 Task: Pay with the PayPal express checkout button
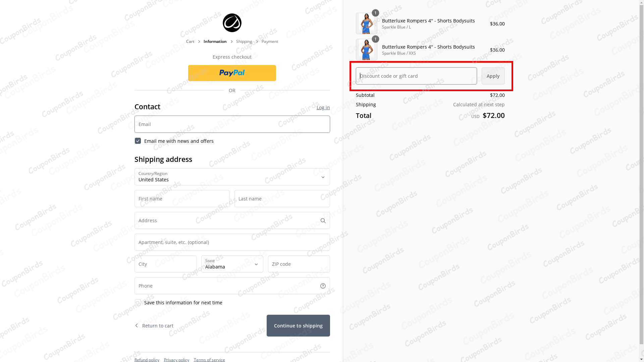(232, 73)
